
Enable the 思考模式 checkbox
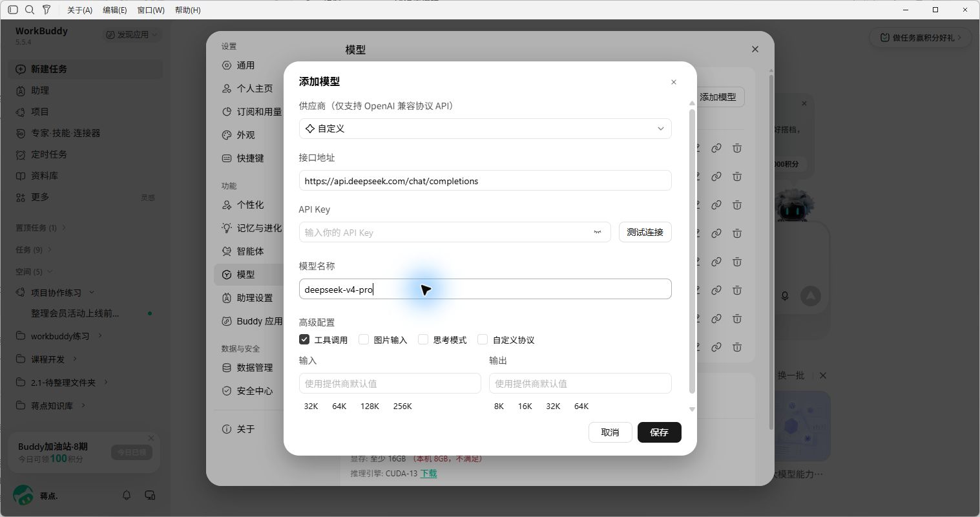pyautogui.click(x=423, y=339)
